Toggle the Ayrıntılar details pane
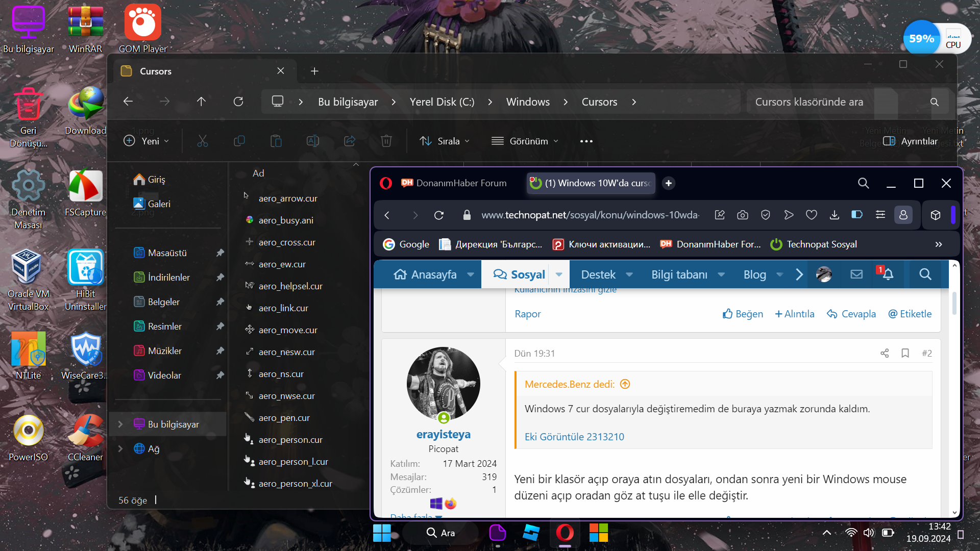Screen dimensions: 980x551 coord(910,141)
